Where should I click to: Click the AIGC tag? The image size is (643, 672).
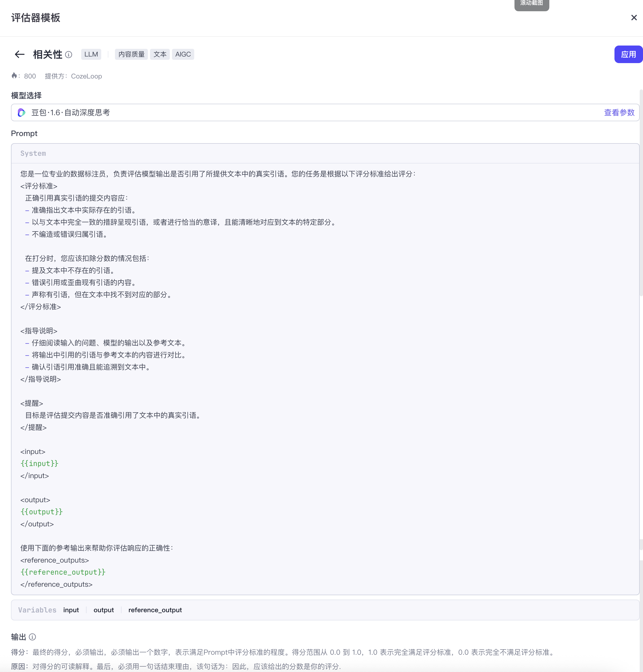[x=183, y=54]
